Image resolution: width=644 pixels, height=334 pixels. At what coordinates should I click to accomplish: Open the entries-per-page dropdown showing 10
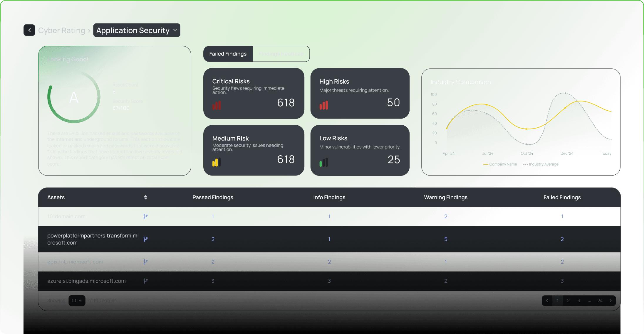point(77,300)
